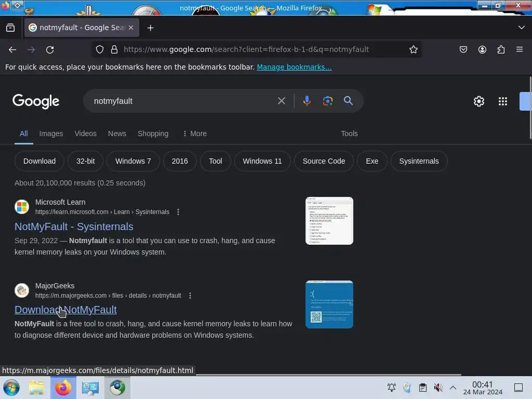Viewport: 532px width, 399px height.
Task: Open the Firefox View icon in the tab bar
Action: coord(10,28)
